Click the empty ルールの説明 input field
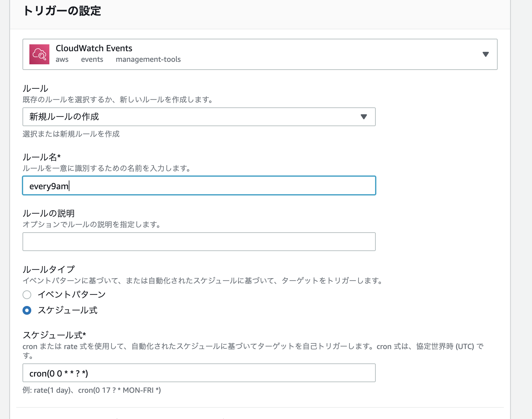 tap(199, 242)
